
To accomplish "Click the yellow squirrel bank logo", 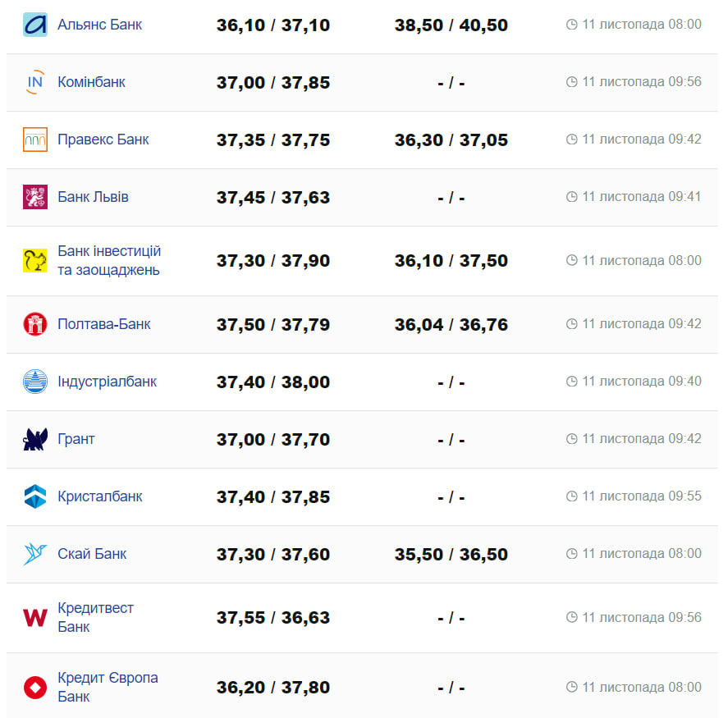I will pos(35,261).
